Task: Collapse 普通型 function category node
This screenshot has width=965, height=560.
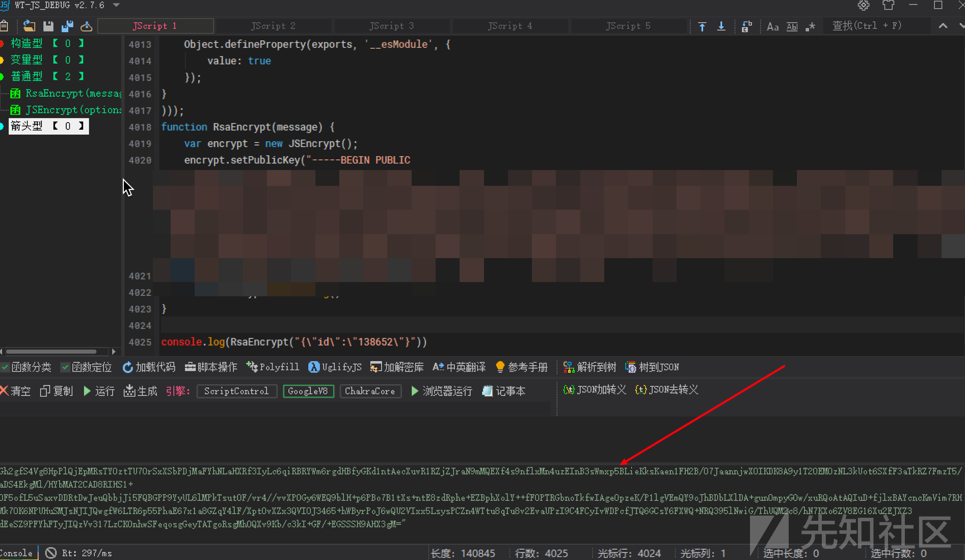Action: [x=47, y=76]
